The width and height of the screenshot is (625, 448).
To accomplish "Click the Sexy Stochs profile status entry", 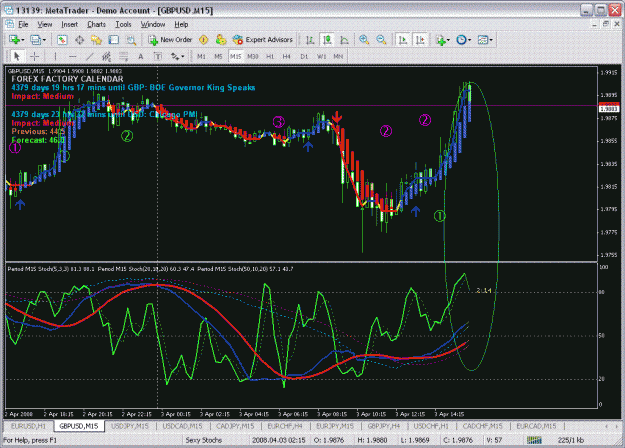I will (204, 440).
